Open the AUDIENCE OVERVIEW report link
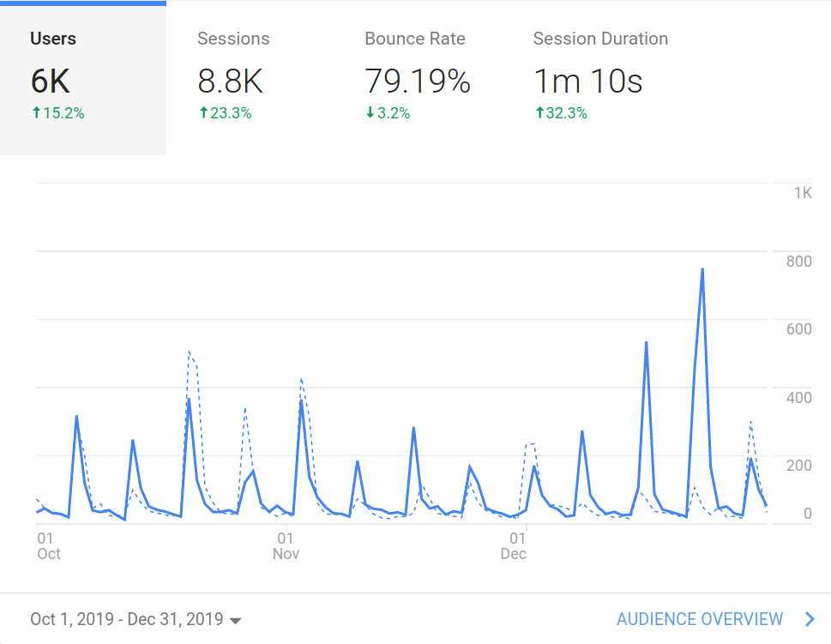Viewport: 831px width, 644px height. tap(700, 619)
